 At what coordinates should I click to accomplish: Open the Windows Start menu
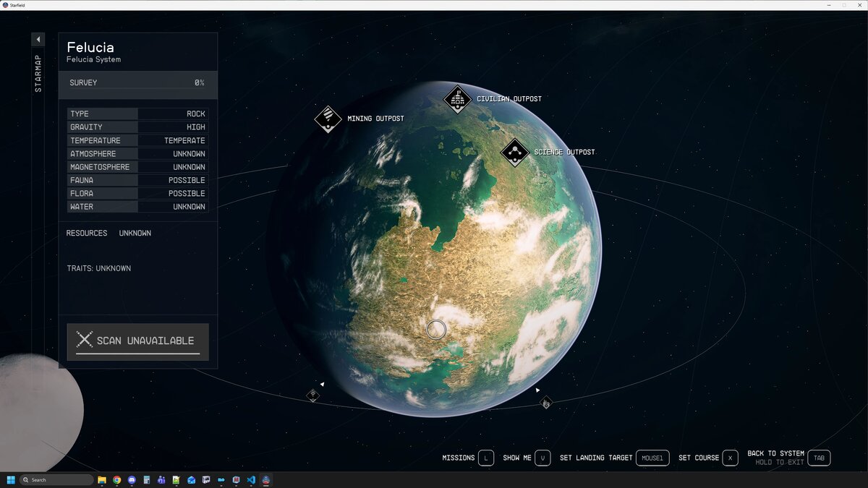coord(11,480)
